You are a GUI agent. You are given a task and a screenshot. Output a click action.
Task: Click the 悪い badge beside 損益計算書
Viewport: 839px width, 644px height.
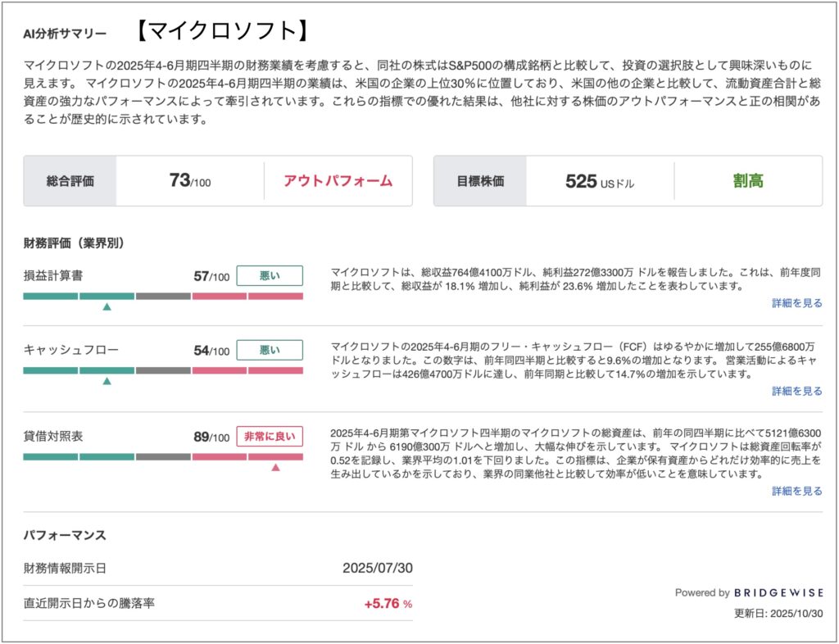(x=270, y=276)
